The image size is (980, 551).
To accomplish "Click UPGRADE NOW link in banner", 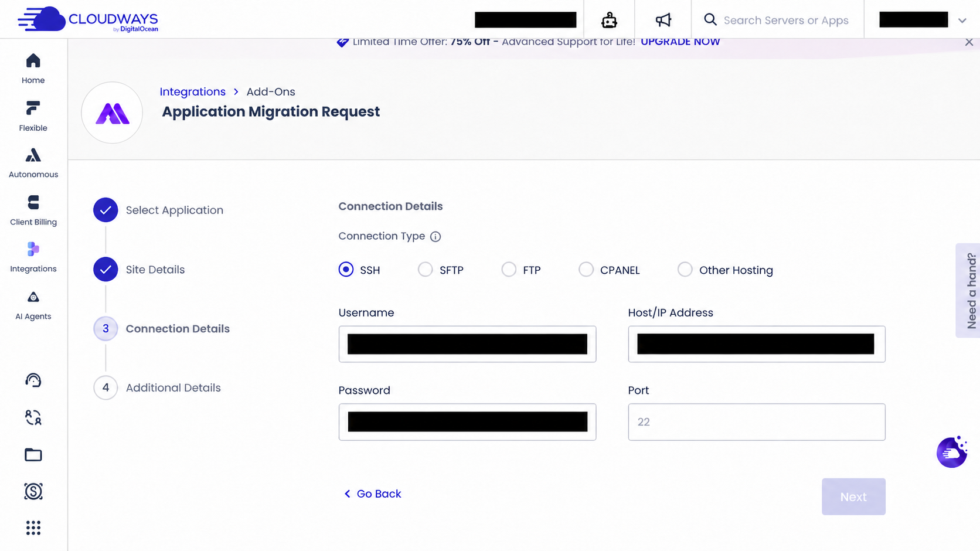I will click(x=680, y=42).
